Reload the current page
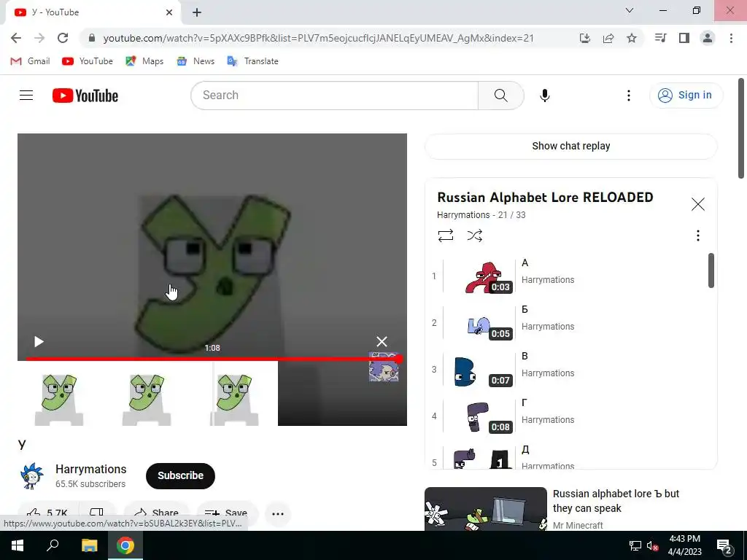 coord(63,38)
